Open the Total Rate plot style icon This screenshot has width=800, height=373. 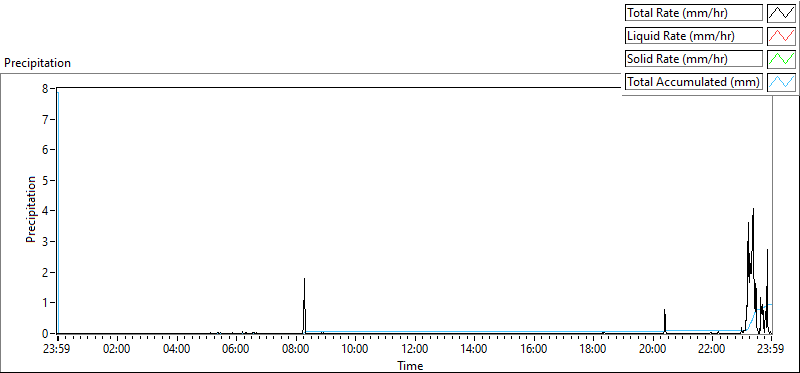pos(782,13)
